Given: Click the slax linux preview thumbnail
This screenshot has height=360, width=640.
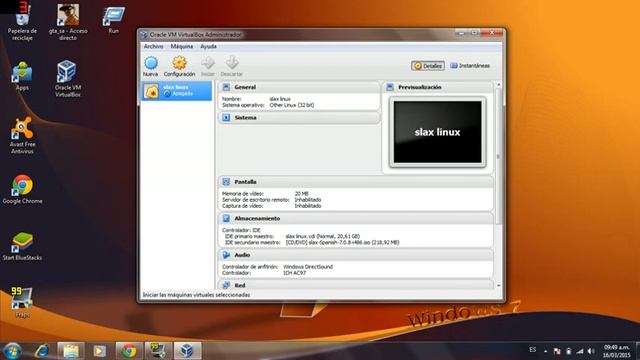Looking at the screenshot, I should pos(438,132).
